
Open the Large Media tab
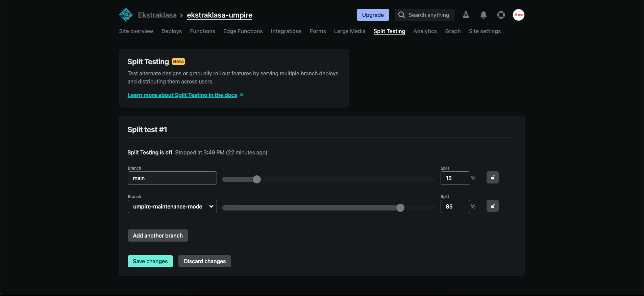coord(350,31)
